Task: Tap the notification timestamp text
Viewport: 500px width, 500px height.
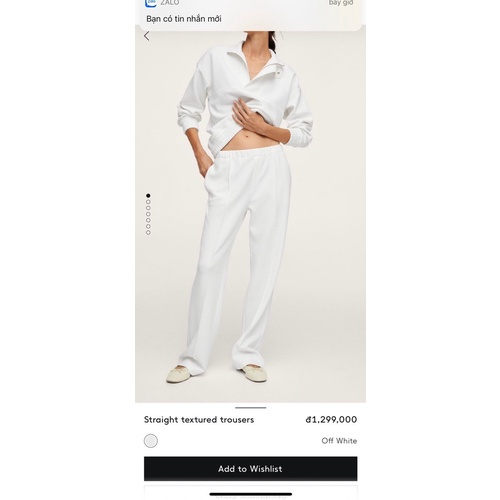Action: (x=341, y=3)
